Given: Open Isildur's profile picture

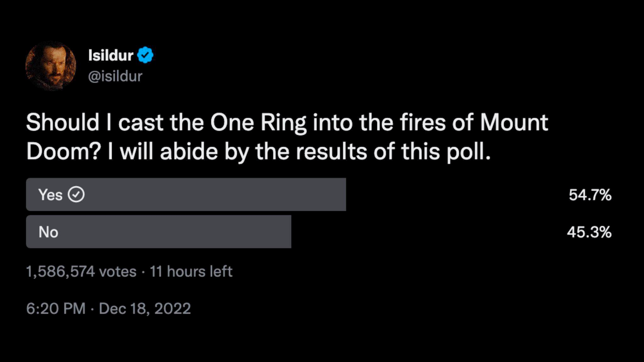Looking at the screenshot, I should point(51,66).
